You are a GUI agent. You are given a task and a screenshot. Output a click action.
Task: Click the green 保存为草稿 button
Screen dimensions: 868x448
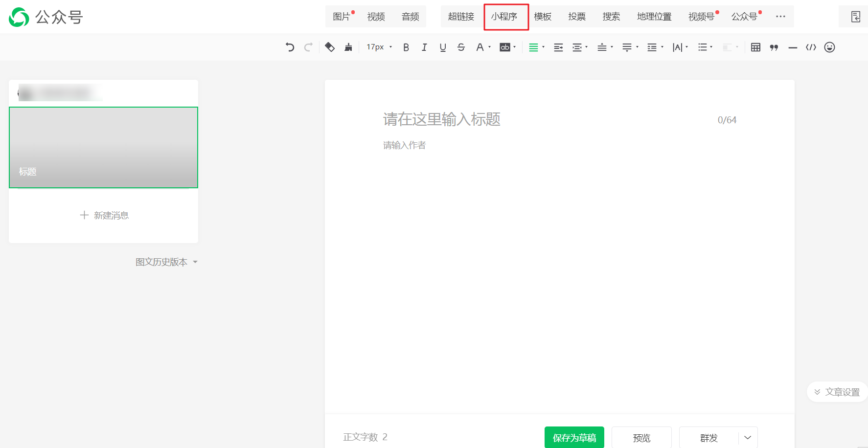(x=574, y=438)
